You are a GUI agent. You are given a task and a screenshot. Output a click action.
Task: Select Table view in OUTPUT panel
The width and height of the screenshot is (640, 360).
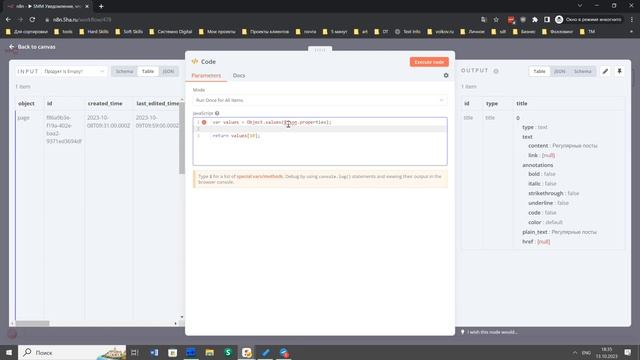pyautogui.click(x=539, y=71)
